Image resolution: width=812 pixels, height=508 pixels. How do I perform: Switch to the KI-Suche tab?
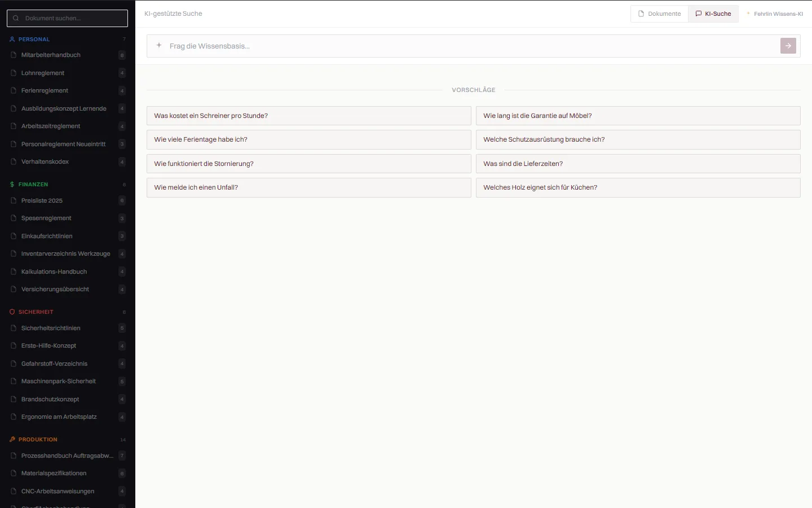(713, 14)
